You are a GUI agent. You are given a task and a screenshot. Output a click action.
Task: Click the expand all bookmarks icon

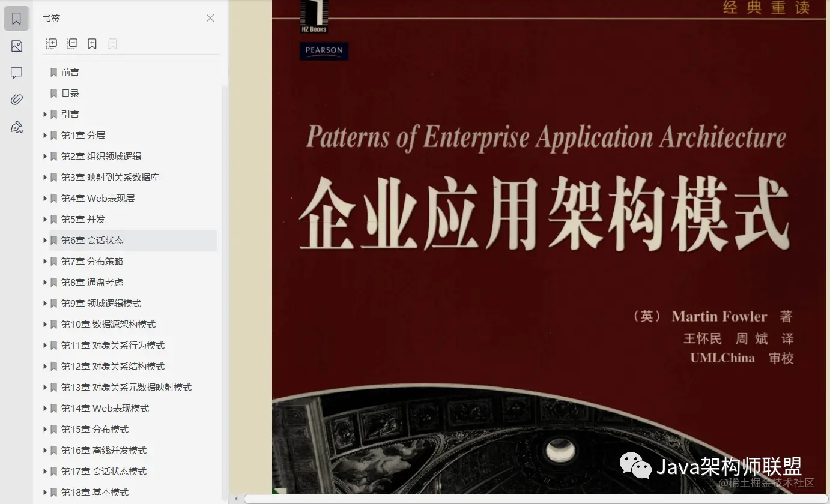[52, 44]
